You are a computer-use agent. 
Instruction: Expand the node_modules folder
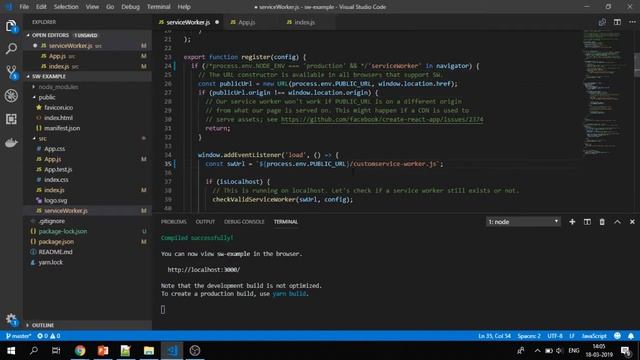click(58, 87)
